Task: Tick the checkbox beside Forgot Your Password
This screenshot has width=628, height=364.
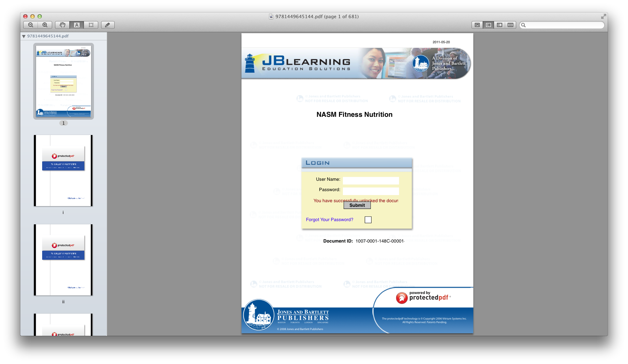Action: 368,220
